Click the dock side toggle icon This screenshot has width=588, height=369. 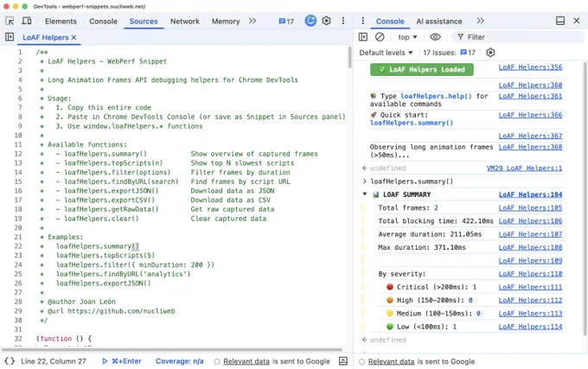pos(560,21)
